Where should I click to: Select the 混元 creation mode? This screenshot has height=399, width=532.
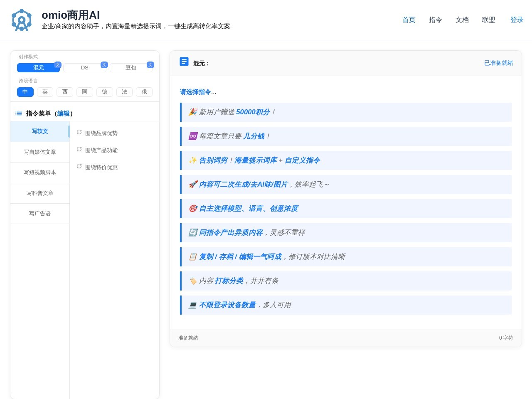[38, 68]
